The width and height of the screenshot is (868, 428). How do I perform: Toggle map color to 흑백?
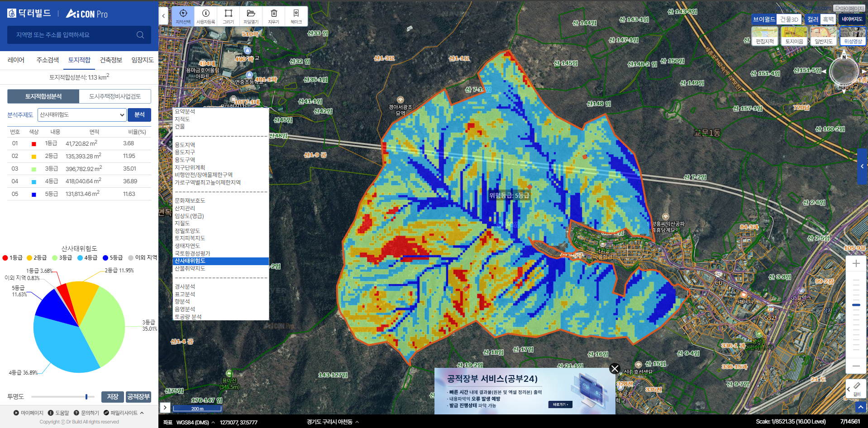pos(828,19)
